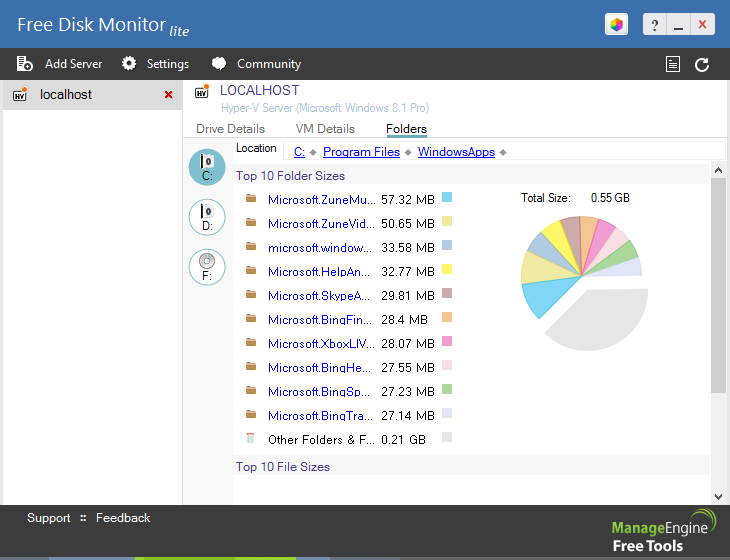Image resolution: width=730 pixels, height=560 pixels.
Task: Click folder icon beside Microsoft.BingSp...
Action: [251, 391]
